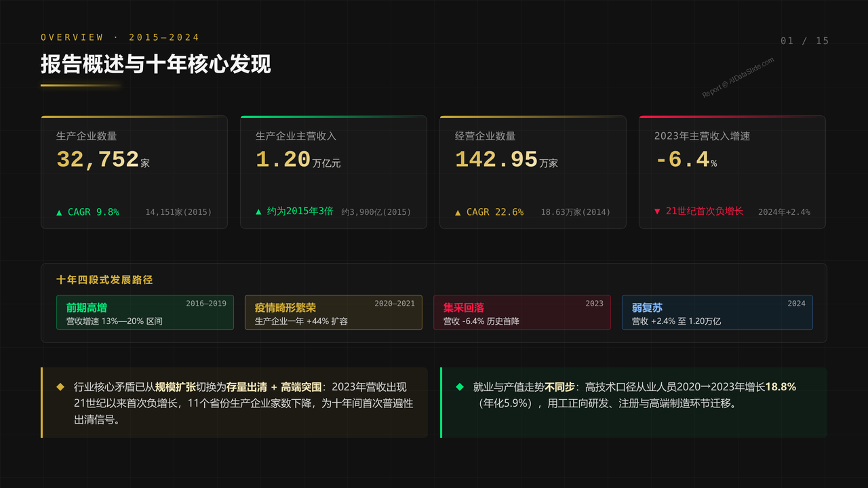Click the green triangle beside CAGR 9.8%
Viewport: 868px width, 488px height.
click(59, 212)
